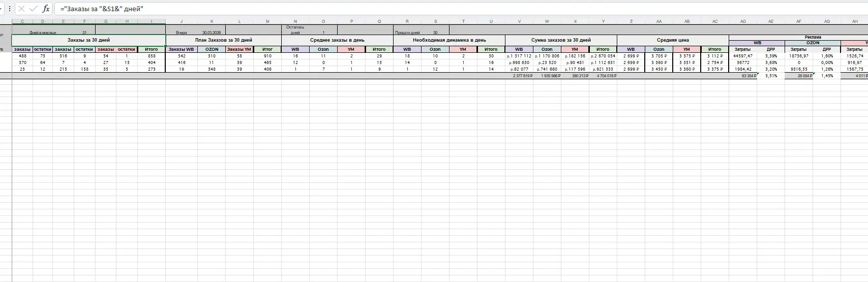Click the merged cell 'Заказы за 30 дней'
This screenshot has width=868, height=282.
point(88,40)
